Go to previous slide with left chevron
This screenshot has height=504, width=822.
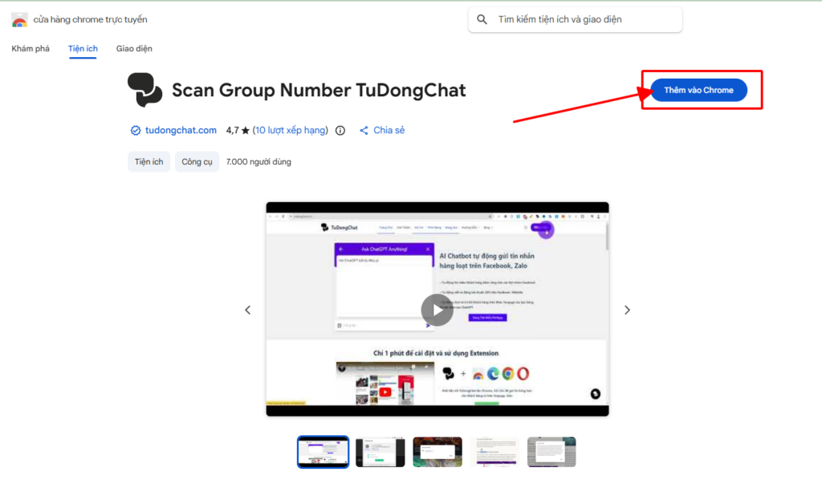click(248, 310)
